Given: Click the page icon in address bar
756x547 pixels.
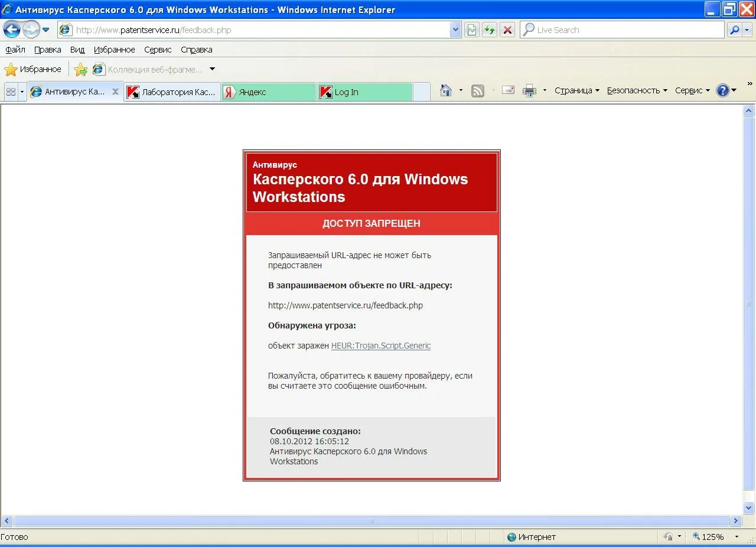Looking at the screenshot, I should [x=66, y=30].
